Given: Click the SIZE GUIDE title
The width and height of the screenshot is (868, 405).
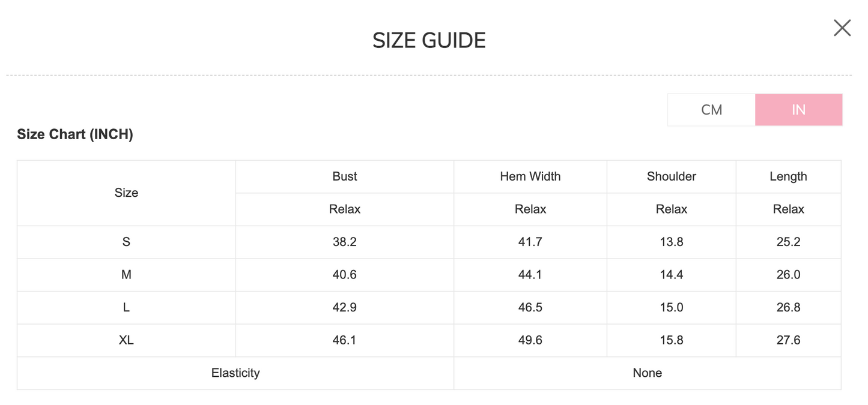Looking at the screenshot, I should pos(429,40).
